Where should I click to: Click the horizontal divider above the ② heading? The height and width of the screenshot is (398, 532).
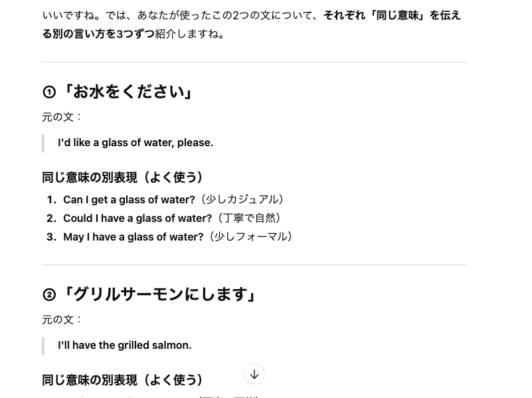[254, 264]
